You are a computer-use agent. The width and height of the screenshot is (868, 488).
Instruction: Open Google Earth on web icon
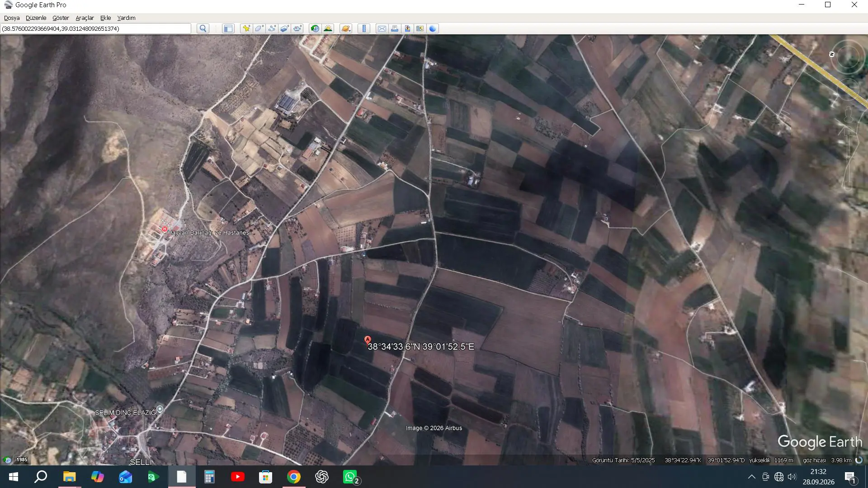[433, 28]
